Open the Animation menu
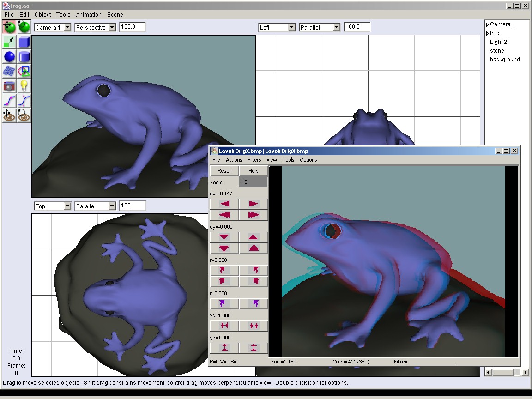 (89, 15)
